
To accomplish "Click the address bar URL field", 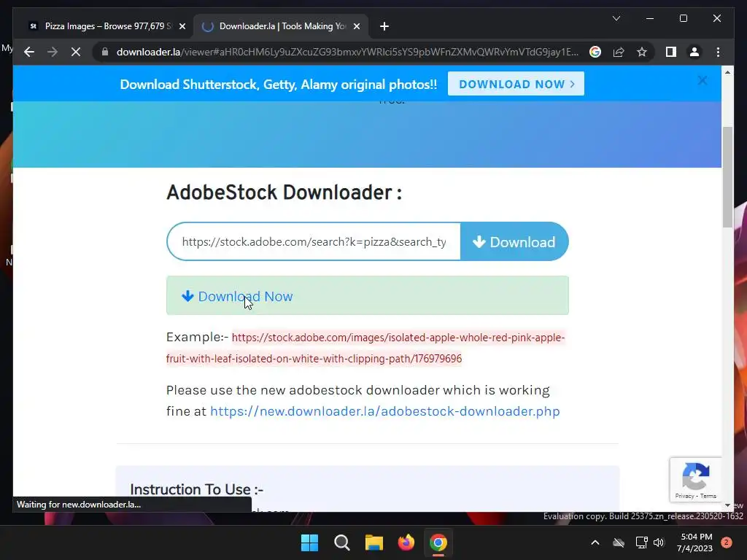I will (x=347, y=52).
